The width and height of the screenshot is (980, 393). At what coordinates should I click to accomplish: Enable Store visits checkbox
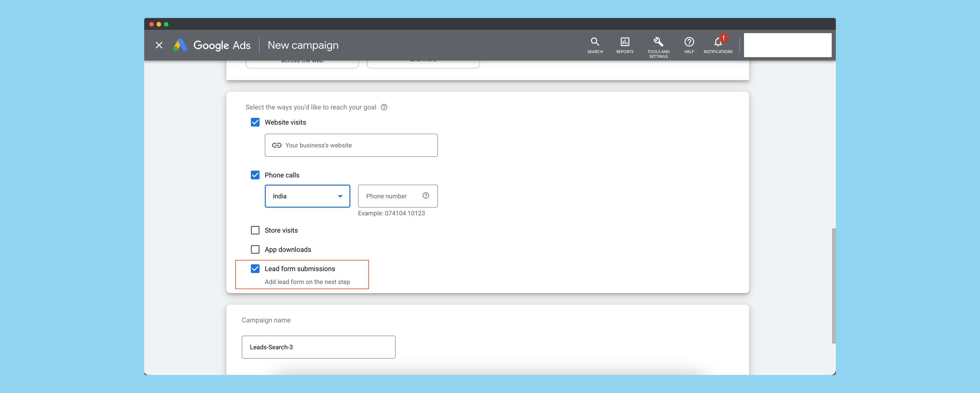[254, 230]
